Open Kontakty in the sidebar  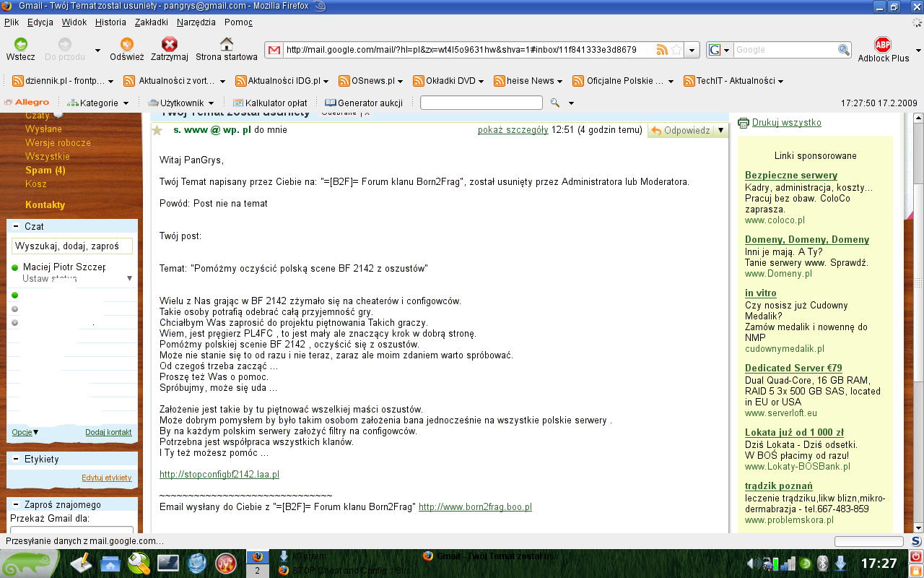(x=45, y=205)
